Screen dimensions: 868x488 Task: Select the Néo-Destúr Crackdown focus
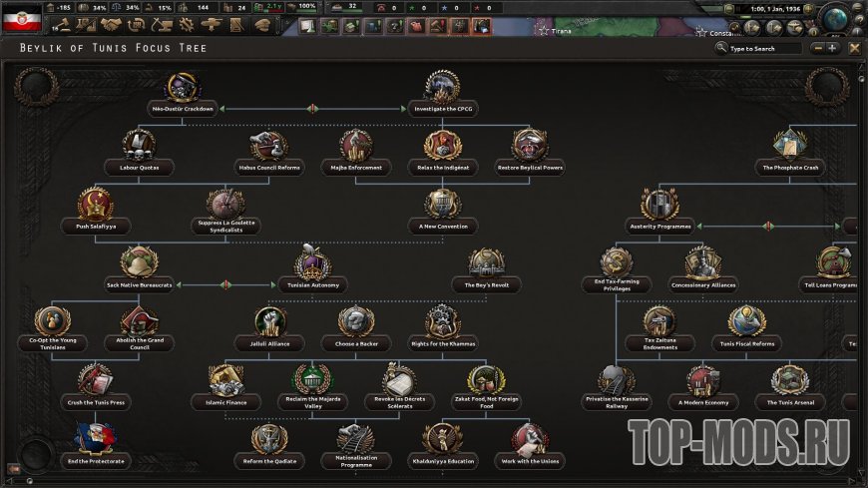pos(182,92)
